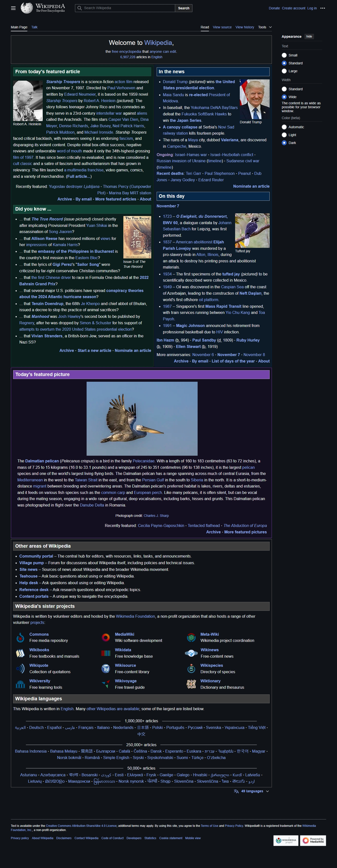Open the Meta-Wiki globe icon
Image resolution: width=337 pixels, height=868 pixels.
pyautogui.click(x=191, y=637)
